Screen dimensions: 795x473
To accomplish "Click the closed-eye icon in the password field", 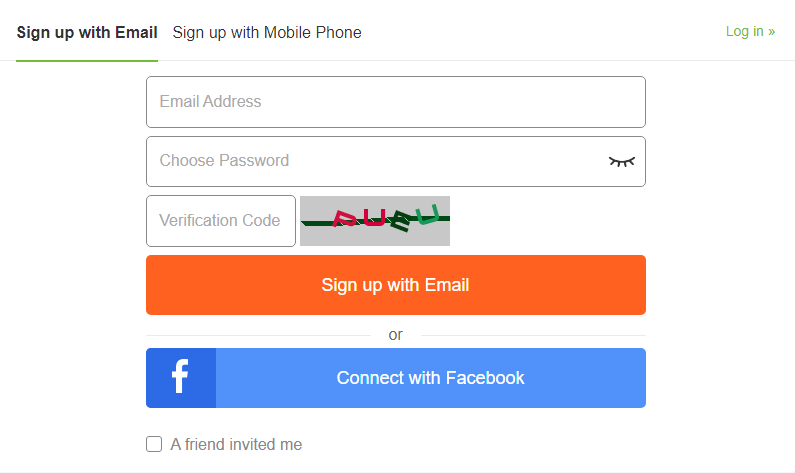I will [x=622, y=161].
